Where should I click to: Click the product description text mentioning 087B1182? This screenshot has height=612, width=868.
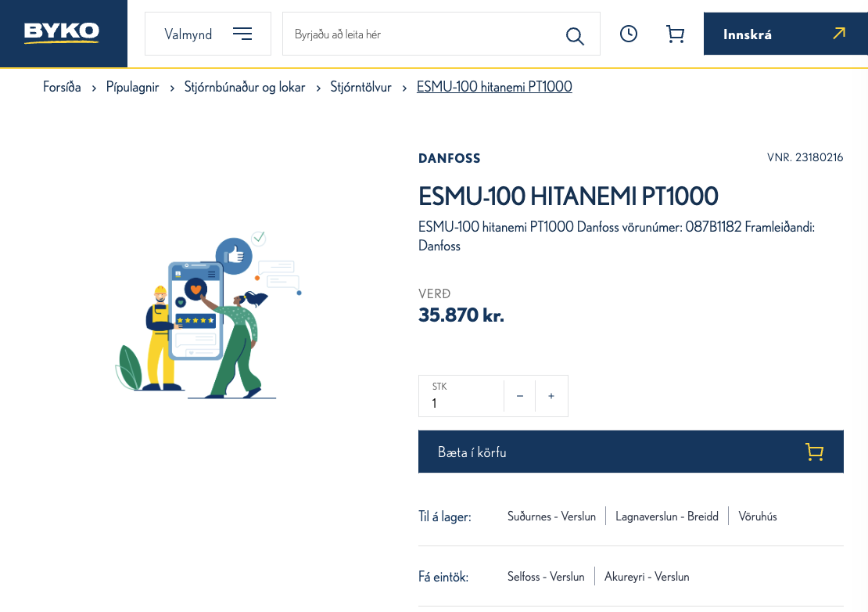[616, 236]
